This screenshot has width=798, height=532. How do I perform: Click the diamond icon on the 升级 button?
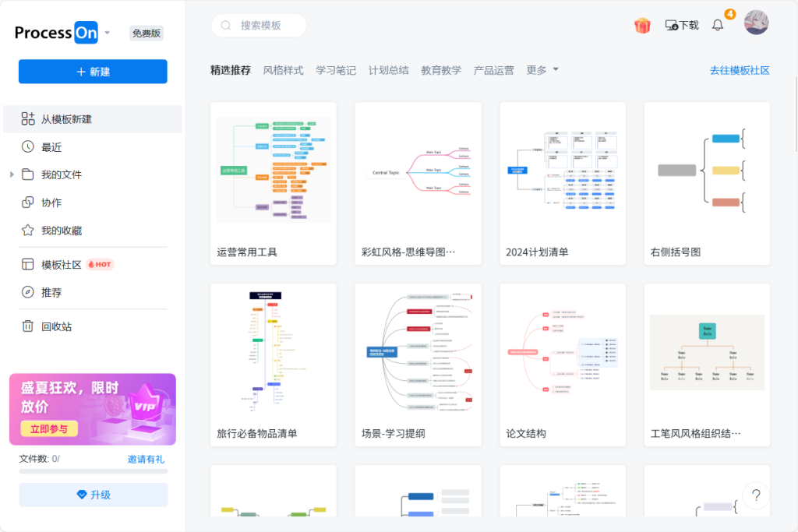81,495
